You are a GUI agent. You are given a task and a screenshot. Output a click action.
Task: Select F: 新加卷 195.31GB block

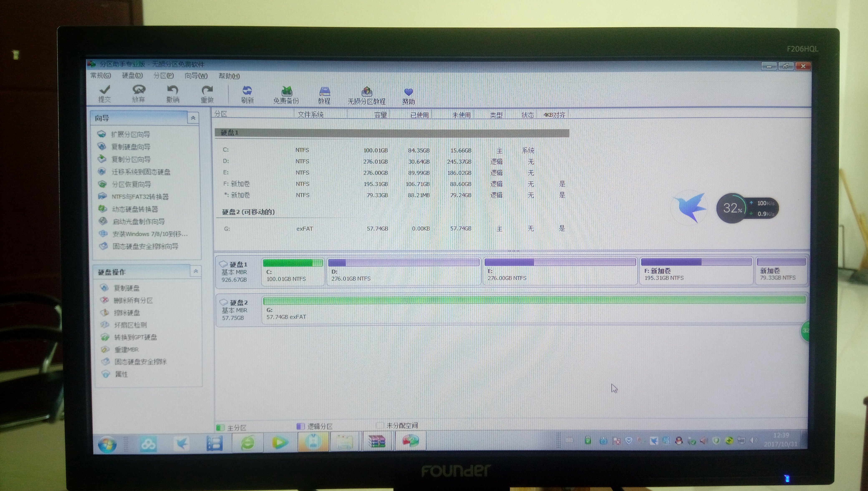(696, 271)
